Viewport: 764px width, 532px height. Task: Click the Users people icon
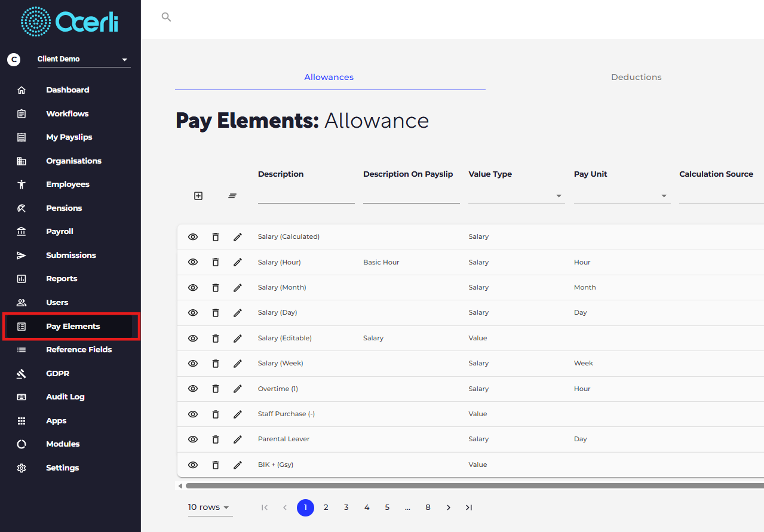[x=22, y=303]
